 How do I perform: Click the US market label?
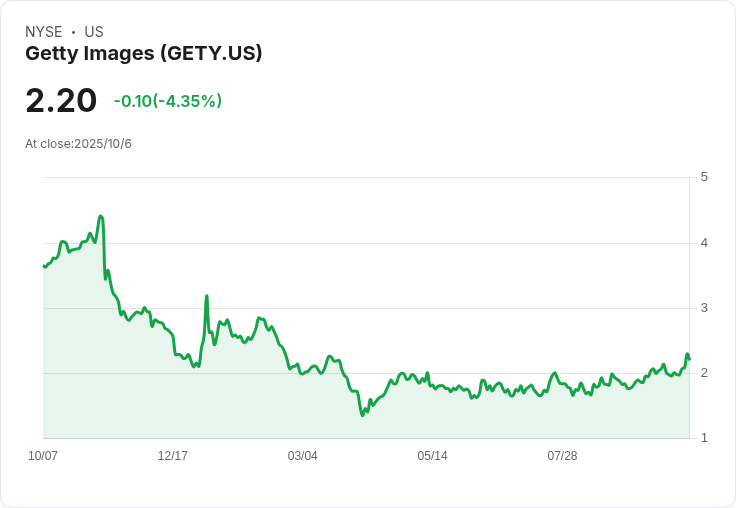pos(94,32)
